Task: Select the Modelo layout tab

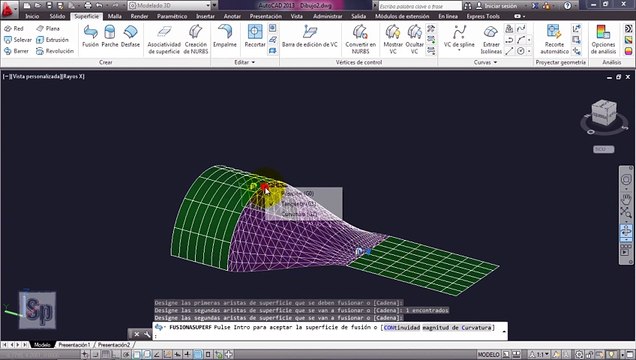Action: [42, 345]
